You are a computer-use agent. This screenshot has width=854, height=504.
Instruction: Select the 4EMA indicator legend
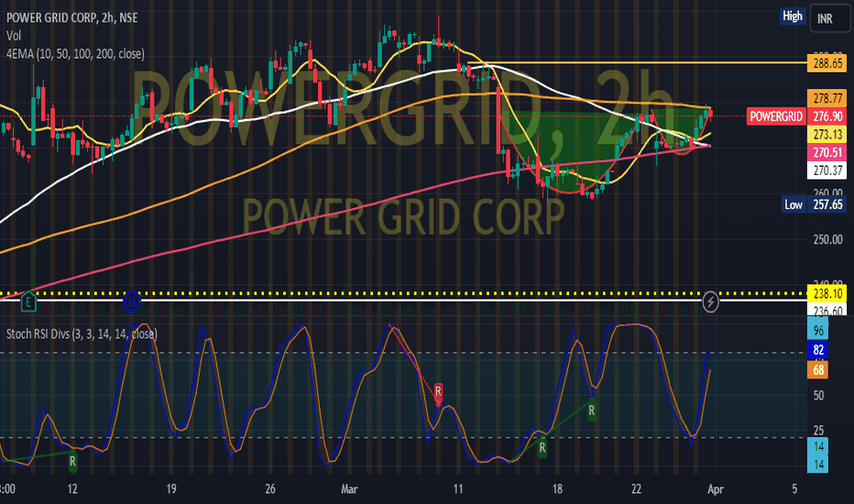pyautogui.click(x=75, y=54)
